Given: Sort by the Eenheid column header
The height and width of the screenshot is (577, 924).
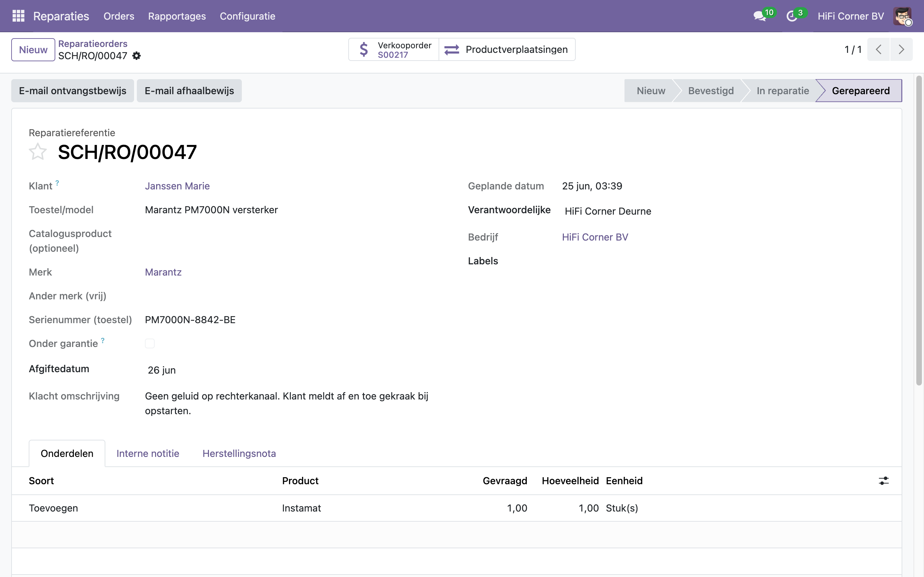Looking at the screenshot, I should [624, 481].
